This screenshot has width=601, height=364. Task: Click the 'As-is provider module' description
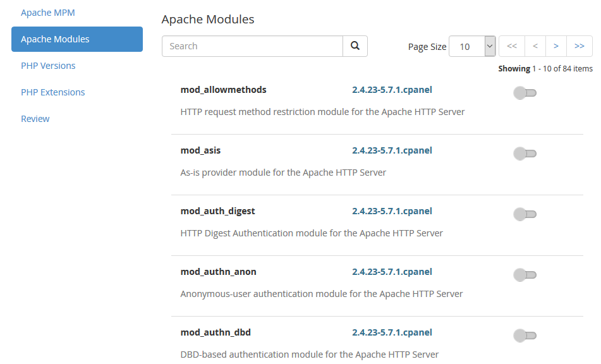point(283,173)
